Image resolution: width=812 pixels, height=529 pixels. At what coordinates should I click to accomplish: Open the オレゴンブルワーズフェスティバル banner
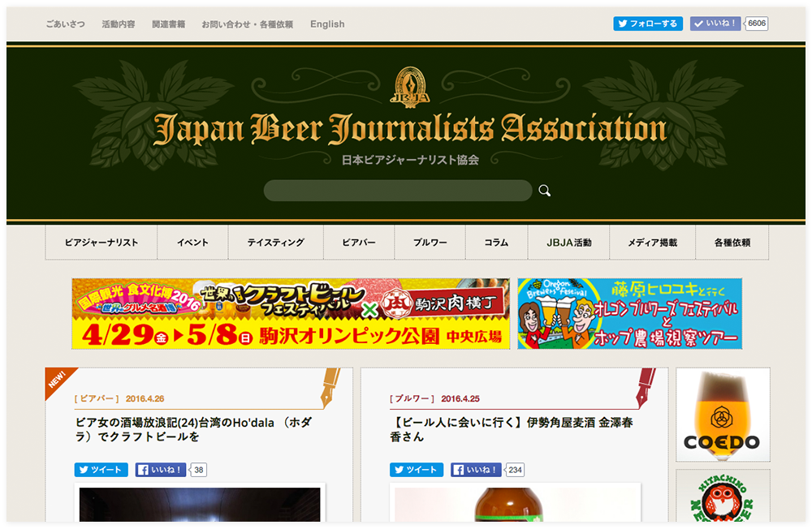[x=630, y=314]
